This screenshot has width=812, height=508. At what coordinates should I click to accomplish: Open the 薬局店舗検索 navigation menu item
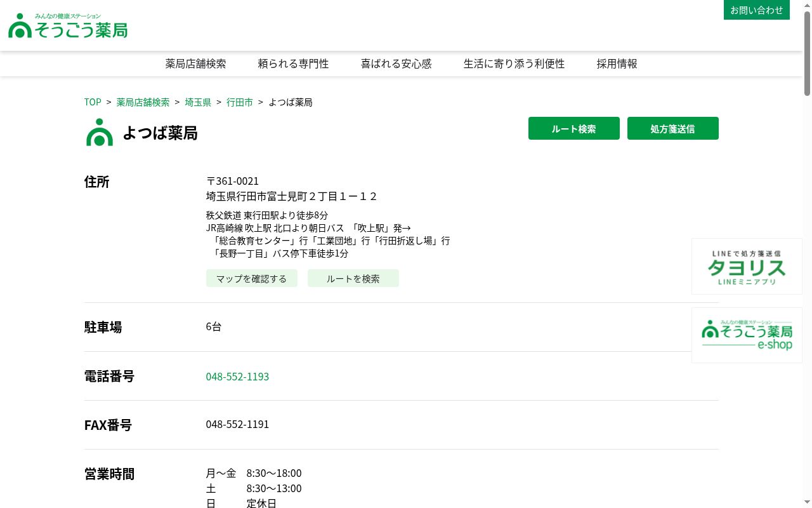(x=195, y=63)
